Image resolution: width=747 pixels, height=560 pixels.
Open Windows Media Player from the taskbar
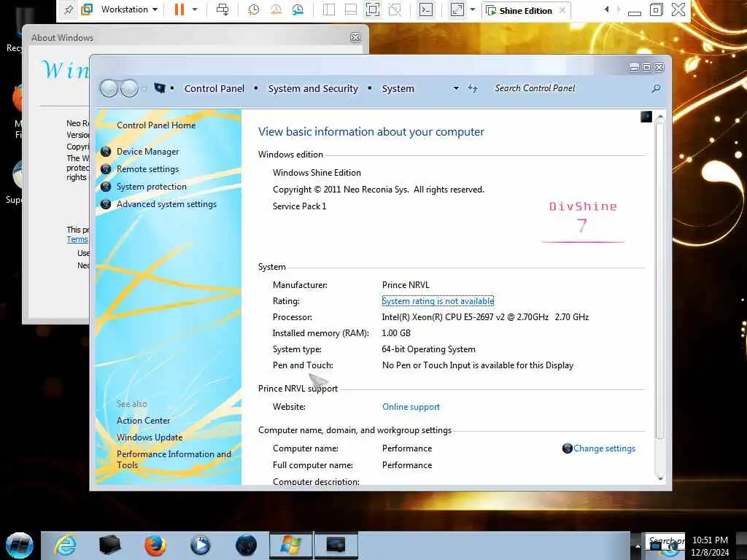tap(200, 545)
